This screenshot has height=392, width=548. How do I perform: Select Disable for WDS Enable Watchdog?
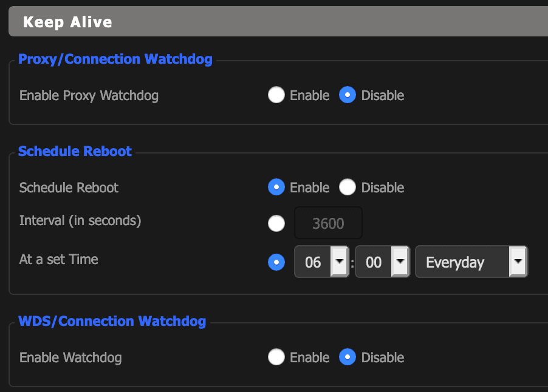click(348, 357)
